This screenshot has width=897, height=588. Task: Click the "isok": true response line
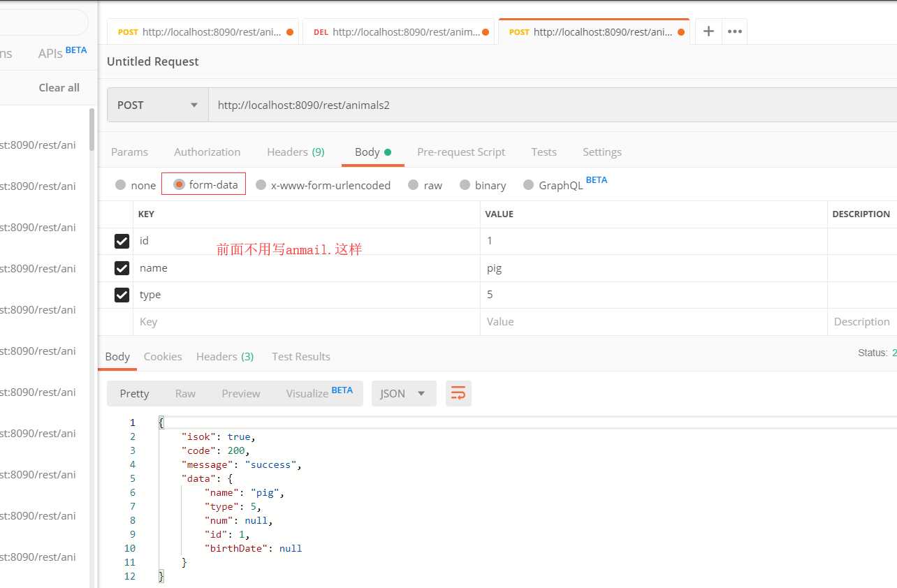(x=219, y=436)
